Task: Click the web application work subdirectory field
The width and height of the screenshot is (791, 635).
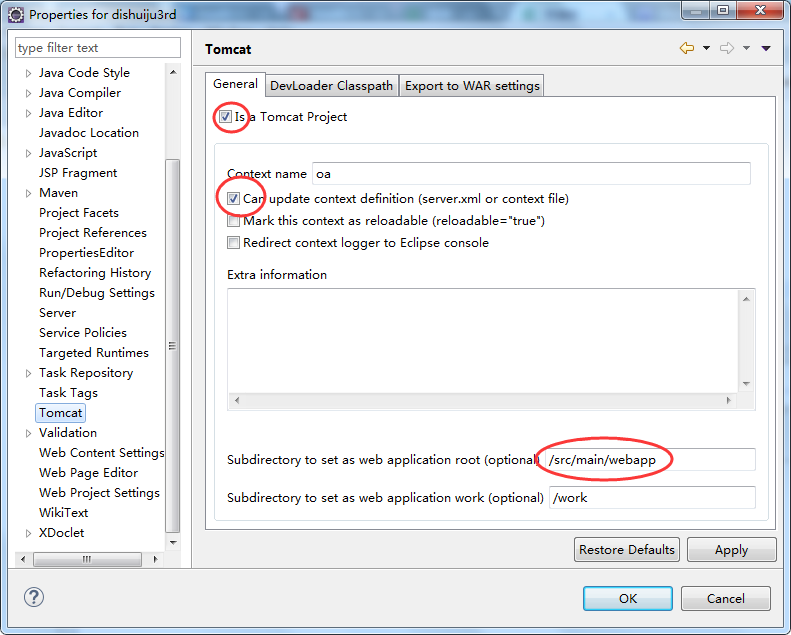Action: [652, 498]
